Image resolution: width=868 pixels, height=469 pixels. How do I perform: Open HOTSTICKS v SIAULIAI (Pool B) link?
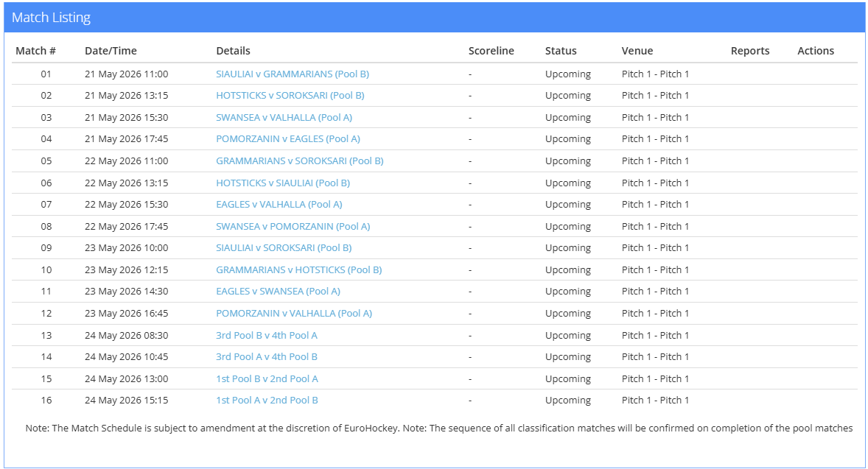pyautogui.click(x=283, y=183)
